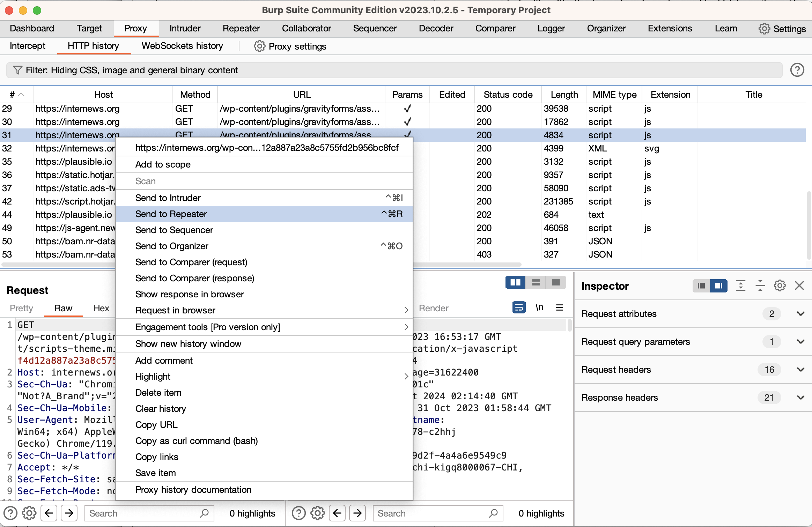Click the forward arrow button in the response panel
The image size is (812, 527).
(x=357, y=513)
